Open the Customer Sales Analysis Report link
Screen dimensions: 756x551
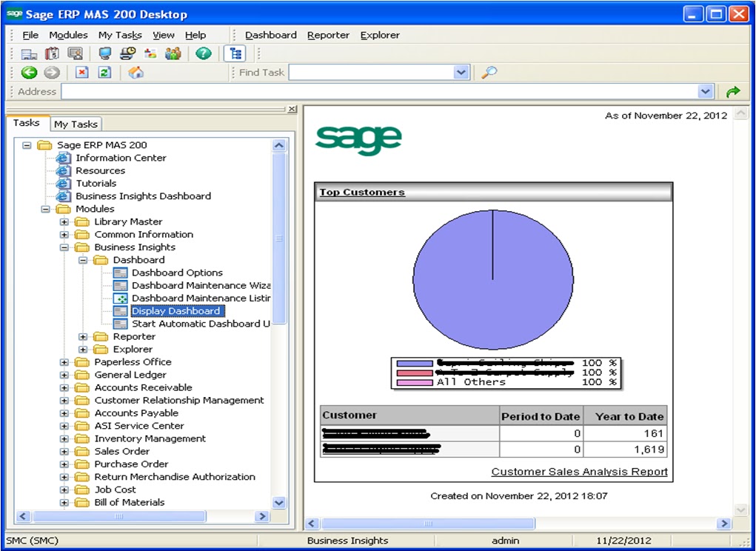click(x=579, y=472)
